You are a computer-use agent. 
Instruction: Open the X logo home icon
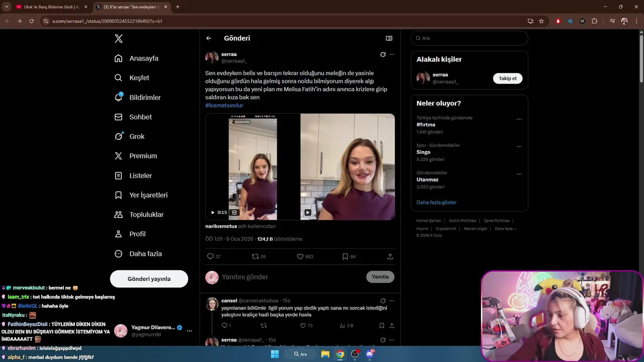(x=118, y=39)
